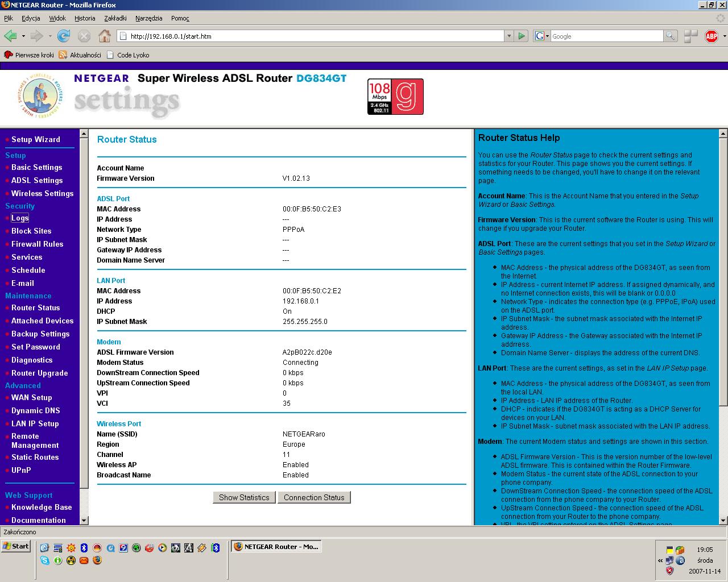Open the Historia menu

[85, 18]
